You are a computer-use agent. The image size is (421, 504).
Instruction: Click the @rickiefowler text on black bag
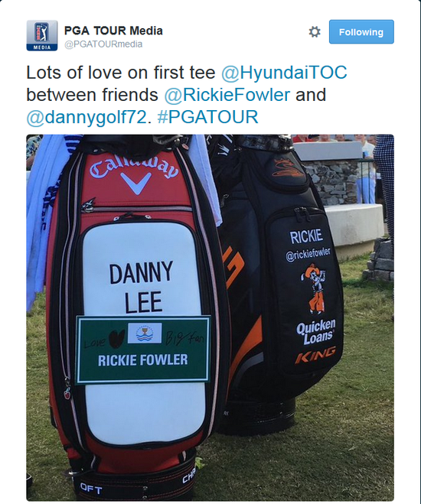[x=308, y=254]
